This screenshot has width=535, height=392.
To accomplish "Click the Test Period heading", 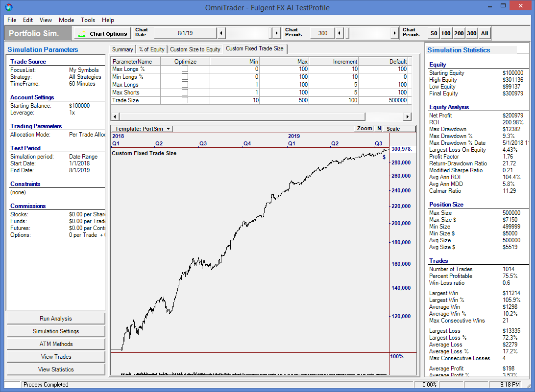I will (25, 148).
